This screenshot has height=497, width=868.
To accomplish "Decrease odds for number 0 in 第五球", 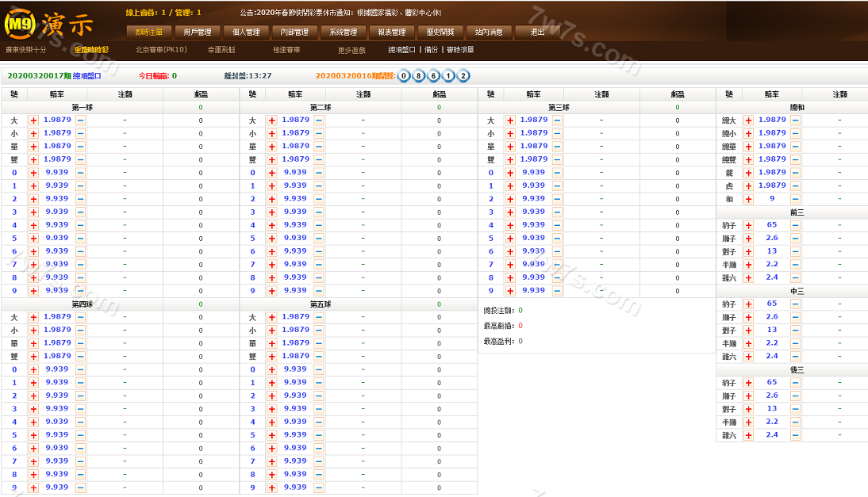I will tap(319, 369).
